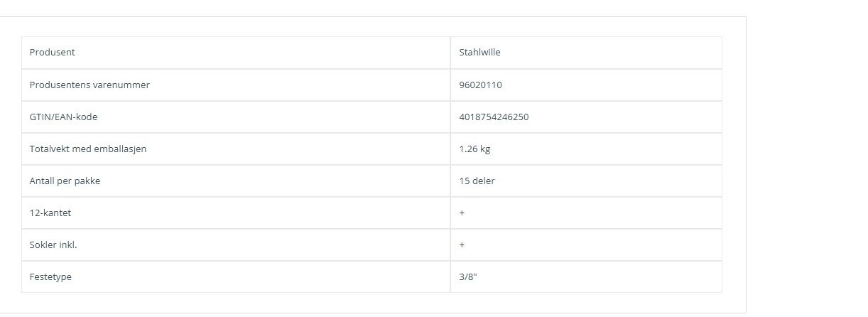Click the 12-kantet label cell
The image size is (868, 317).
(x=236, y=213)
